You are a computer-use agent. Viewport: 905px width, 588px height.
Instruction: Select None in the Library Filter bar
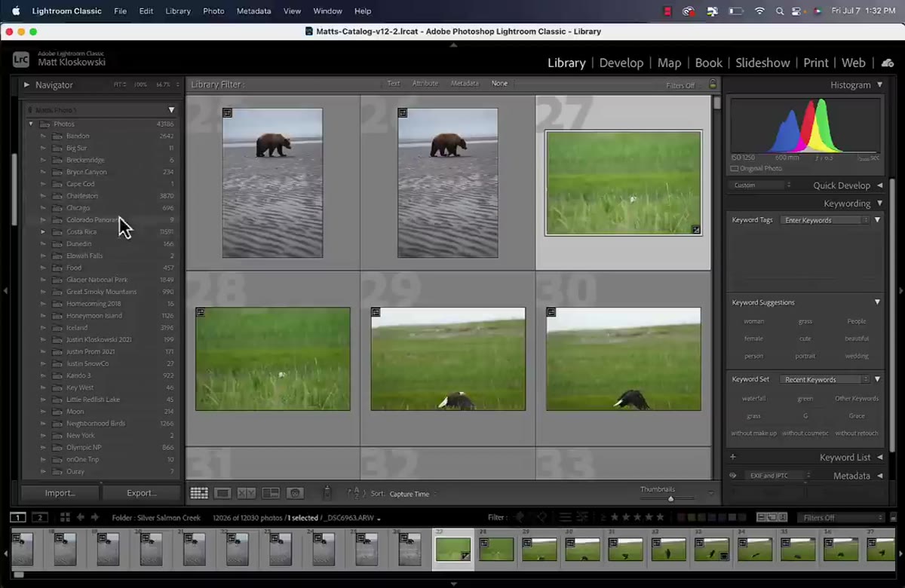point(499,84)
